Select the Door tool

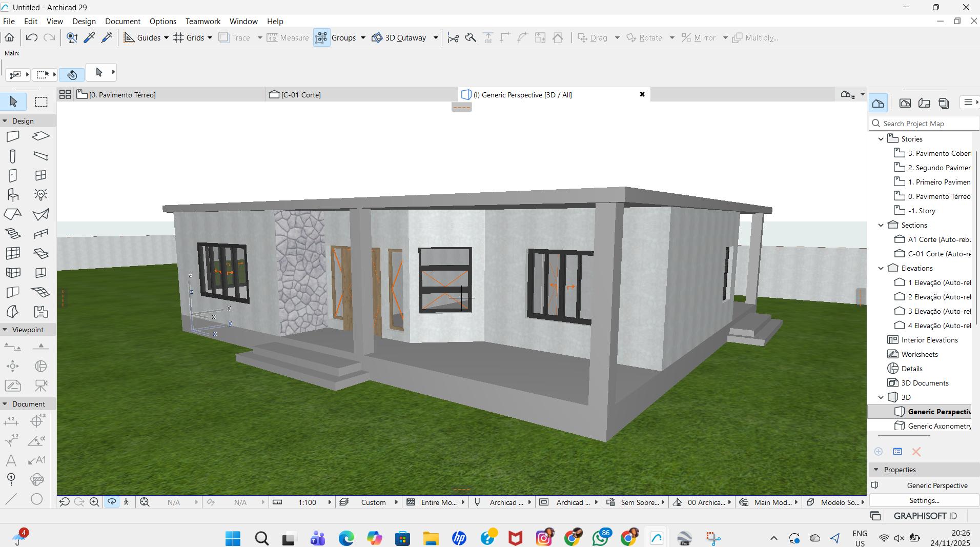pos(13,176)
